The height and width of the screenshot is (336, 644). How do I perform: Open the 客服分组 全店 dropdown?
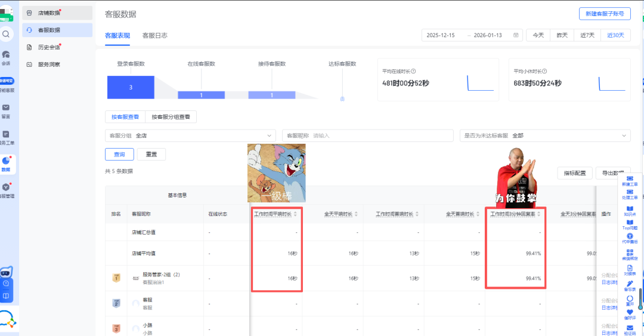click(191, 135)
